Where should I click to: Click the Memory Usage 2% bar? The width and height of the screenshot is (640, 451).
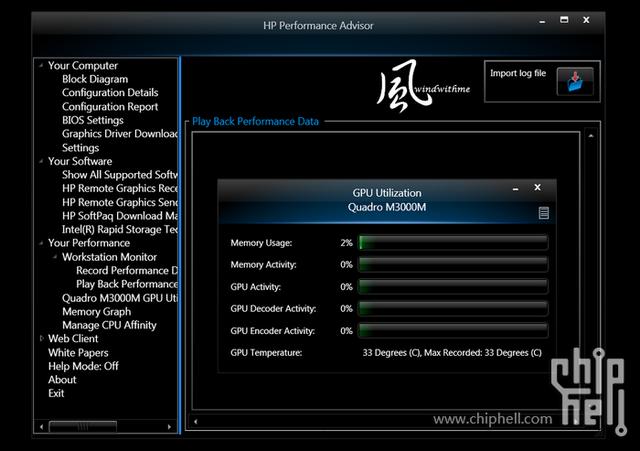pos(453,242)
